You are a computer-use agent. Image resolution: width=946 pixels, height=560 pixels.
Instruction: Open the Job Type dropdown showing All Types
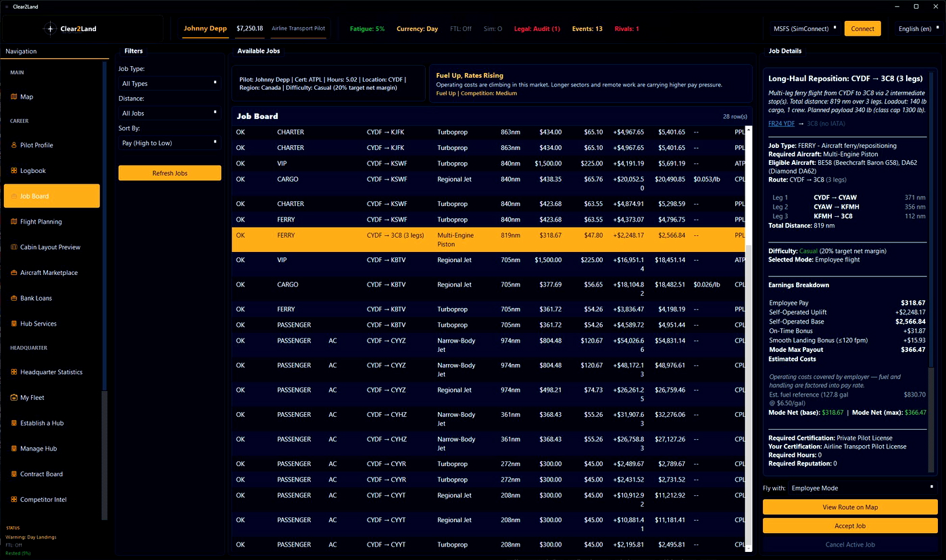[170, 84]
